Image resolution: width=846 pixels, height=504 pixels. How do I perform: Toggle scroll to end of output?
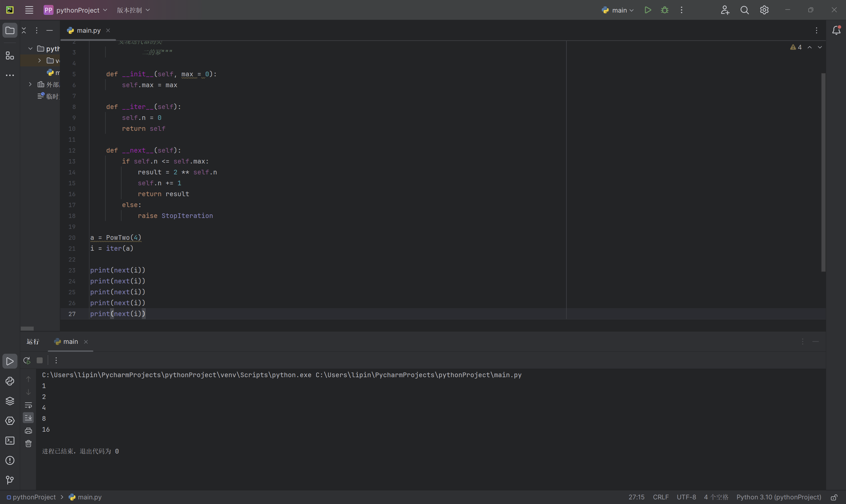(28, 418)
